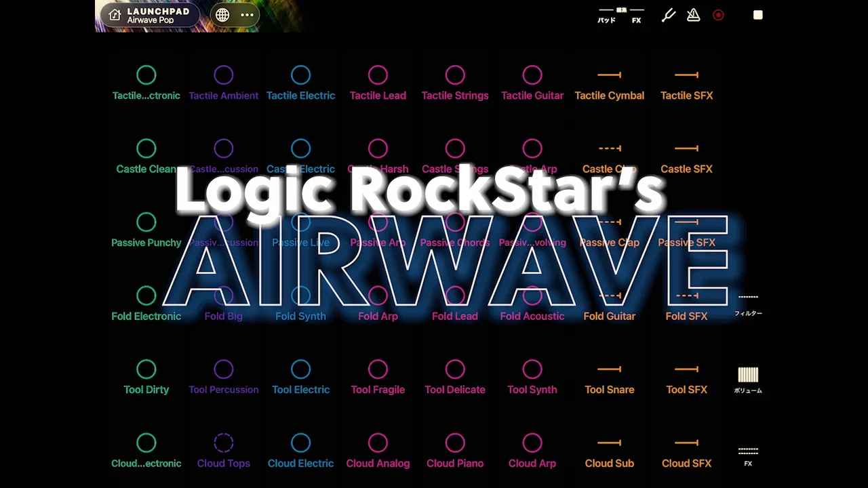Screen dimensions: 868x488
Task: Stop playback with the white square button
Action: point(758,15)
